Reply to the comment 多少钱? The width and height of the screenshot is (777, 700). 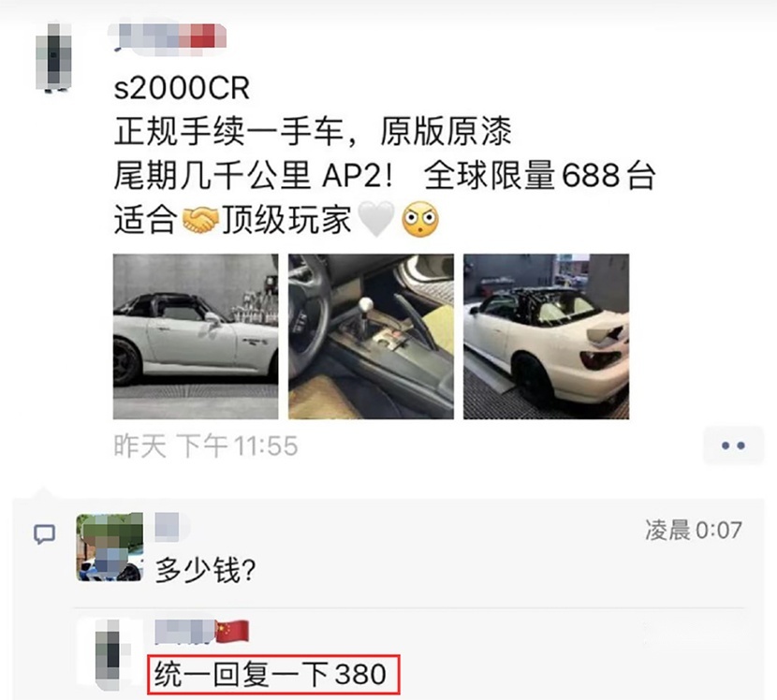click(x=206, y=570)
